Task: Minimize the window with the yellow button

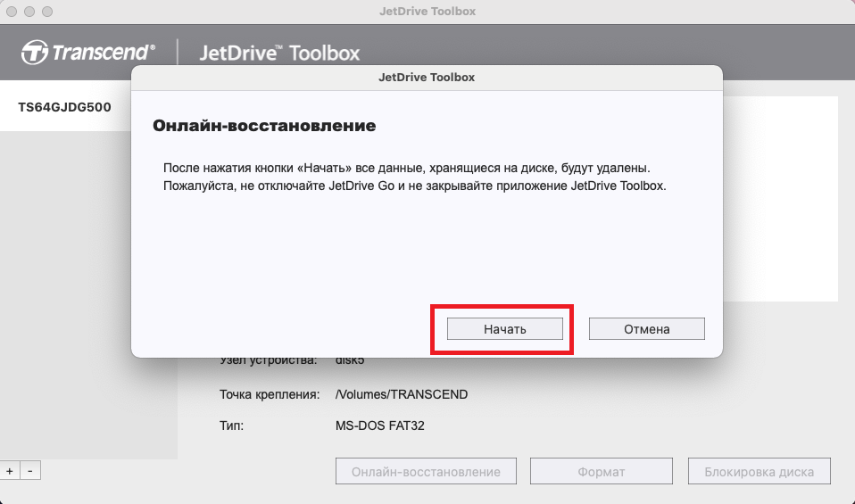Action: pos(29,12)
